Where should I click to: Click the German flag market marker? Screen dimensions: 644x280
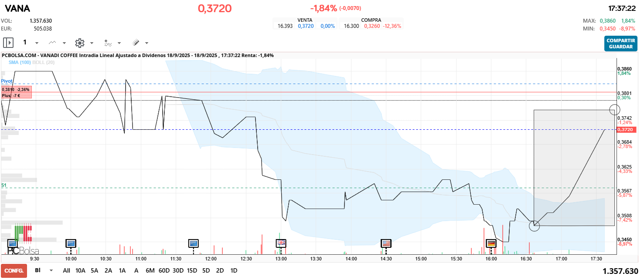pos(491,243)
